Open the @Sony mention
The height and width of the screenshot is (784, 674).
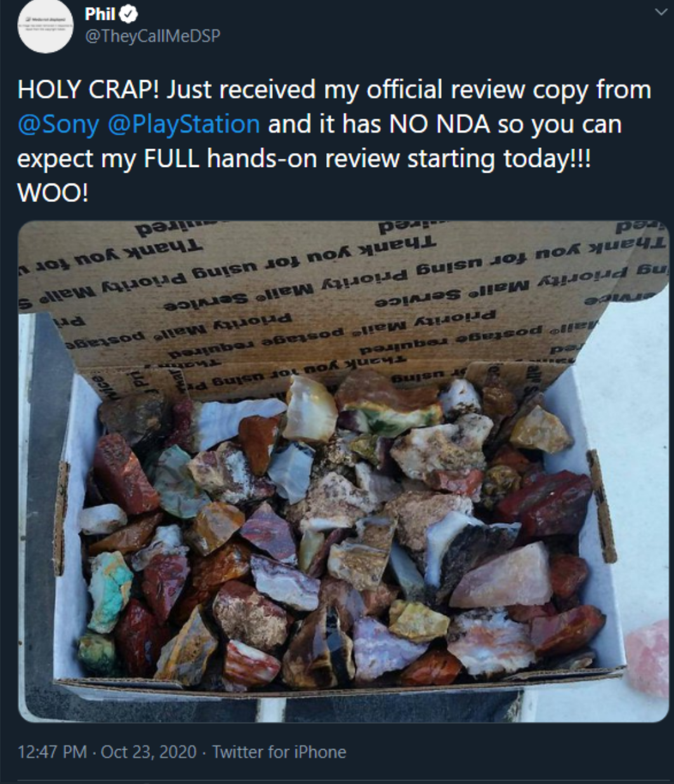point(58,124)
